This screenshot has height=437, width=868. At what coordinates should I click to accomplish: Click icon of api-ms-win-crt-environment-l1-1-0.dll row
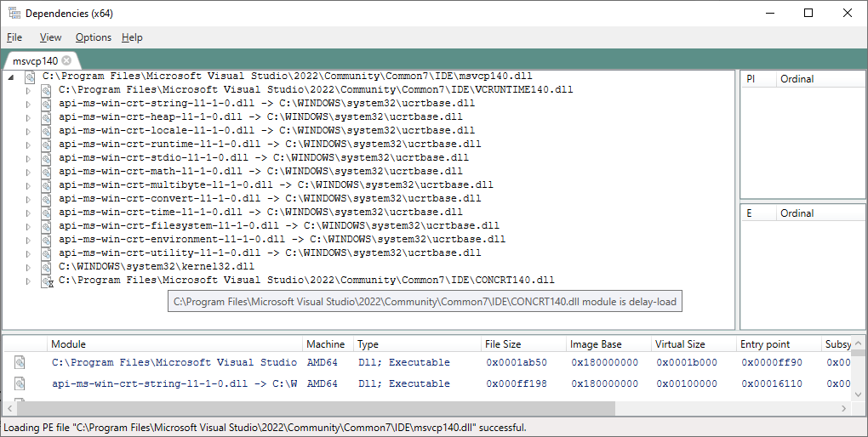click(x=47, y=240)
